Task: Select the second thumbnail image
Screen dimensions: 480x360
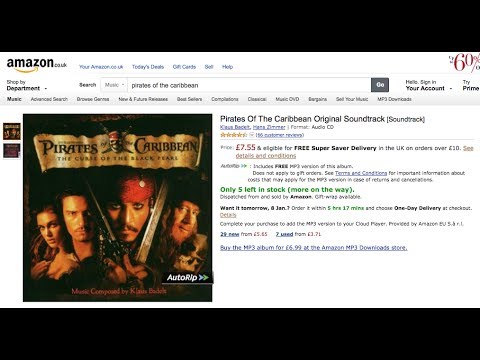Action: point(12,151)
